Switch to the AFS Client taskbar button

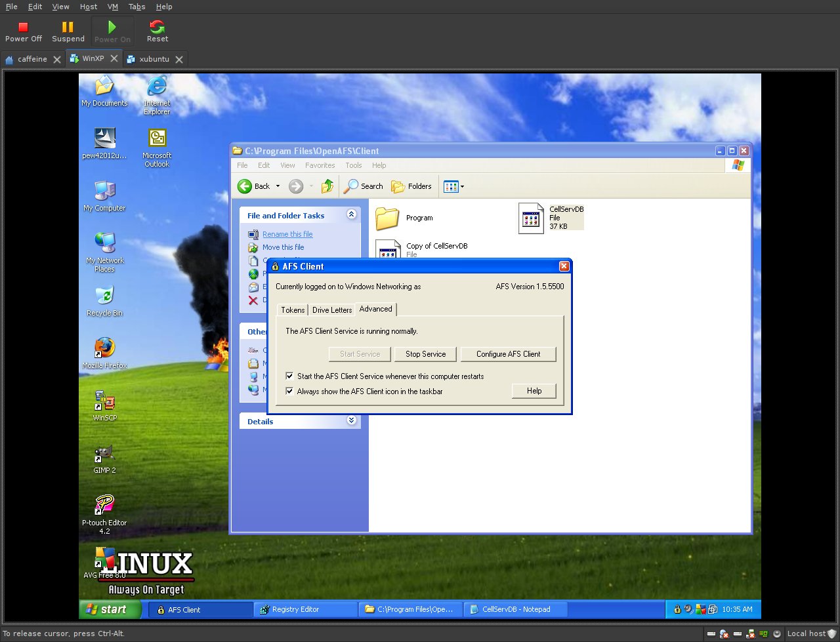pyautogui.click(x=201, y=609)
